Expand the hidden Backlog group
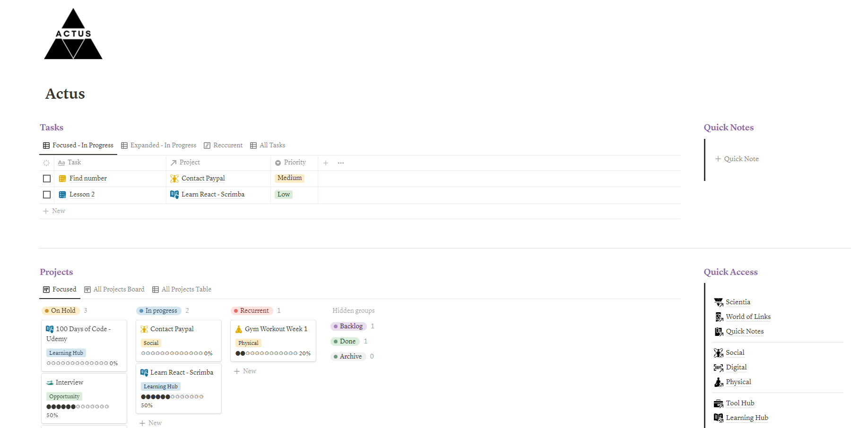This screenshot has height=428, width=868. tap(348, 326)
